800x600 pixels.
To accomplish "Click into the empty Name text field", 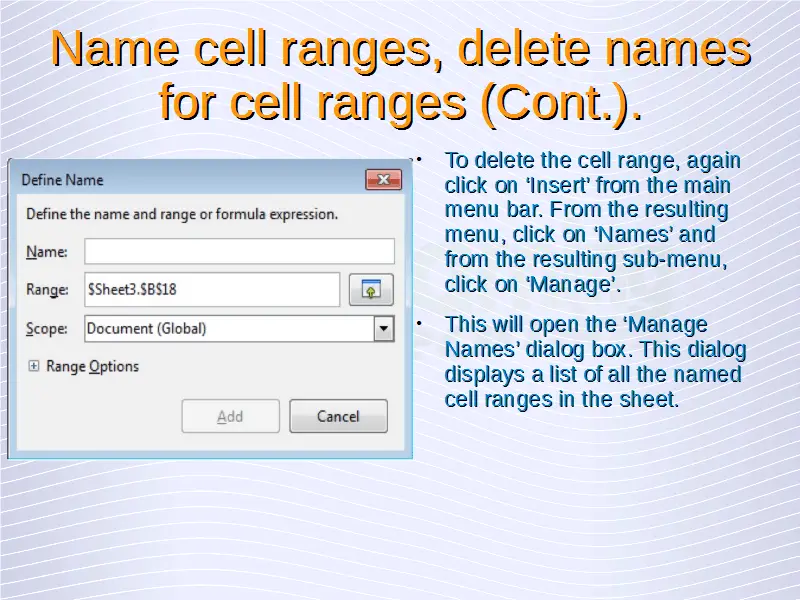I will tap(239, 251).
